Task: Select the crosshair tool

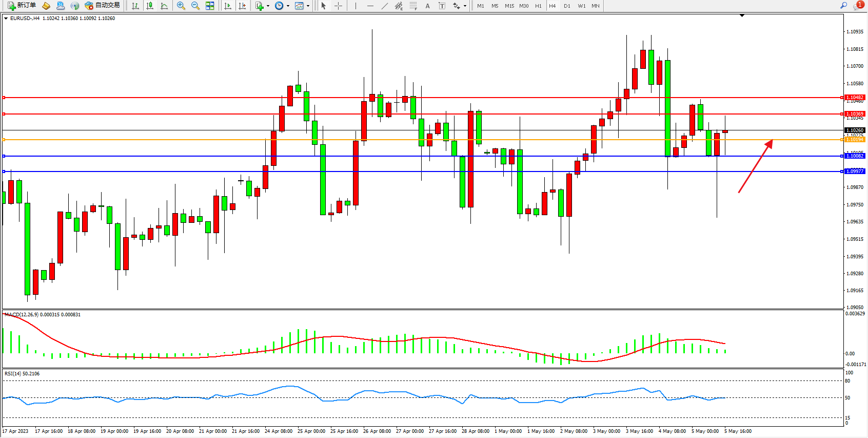Action: (338, 6)
